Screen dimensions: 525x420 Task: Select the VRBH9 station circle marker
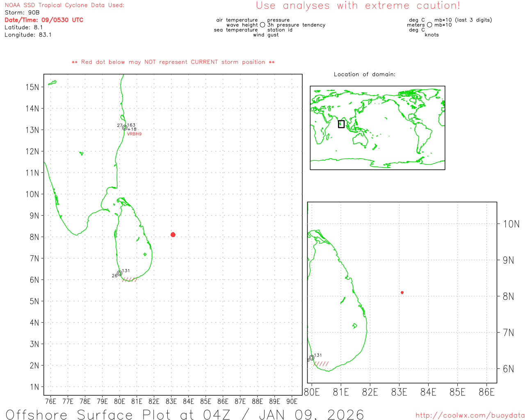(x=125, y=128)
